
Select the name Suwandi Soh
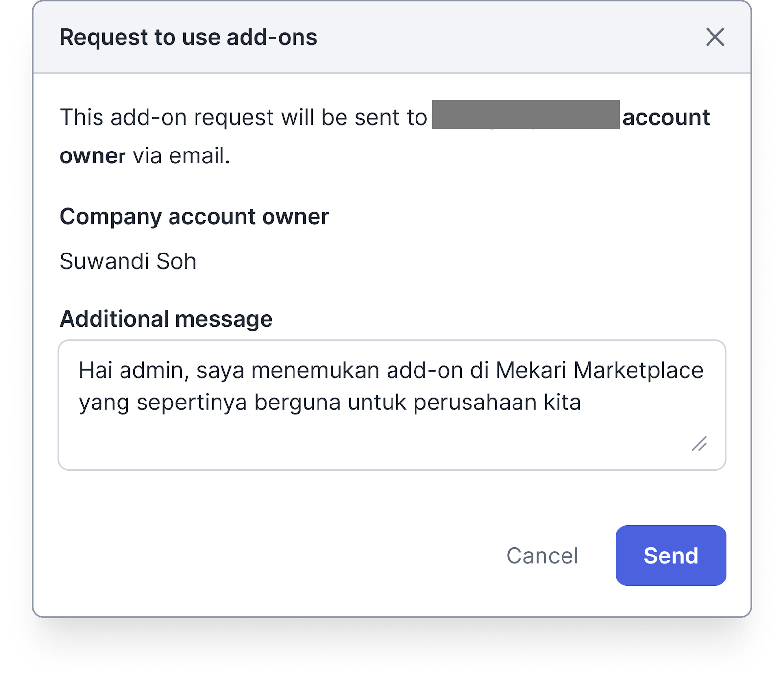[x=128, y=261]
